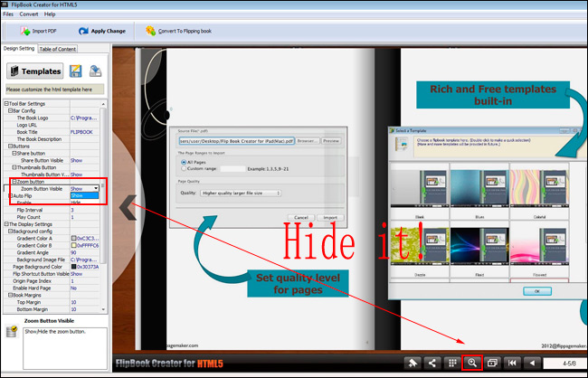
Task: Select the Logo URL property row
Action: [x=52, y=125]
